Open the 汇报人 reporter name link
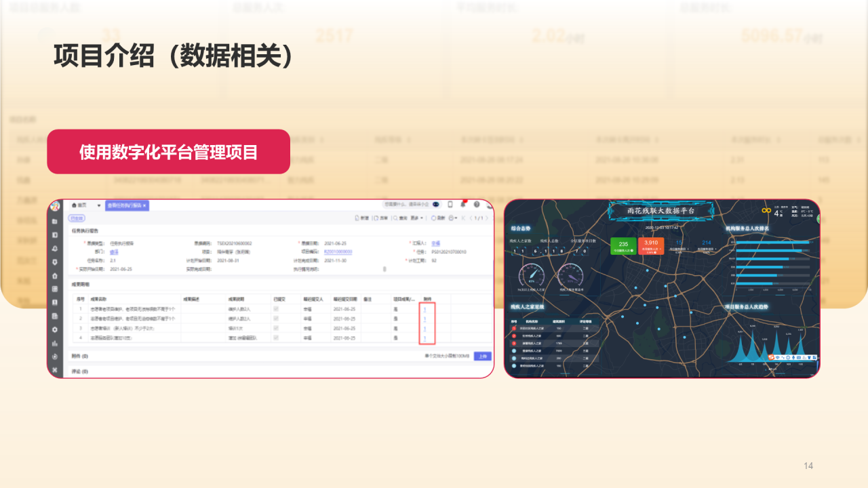Screen dimensions: 868x488 coord(435,243)
